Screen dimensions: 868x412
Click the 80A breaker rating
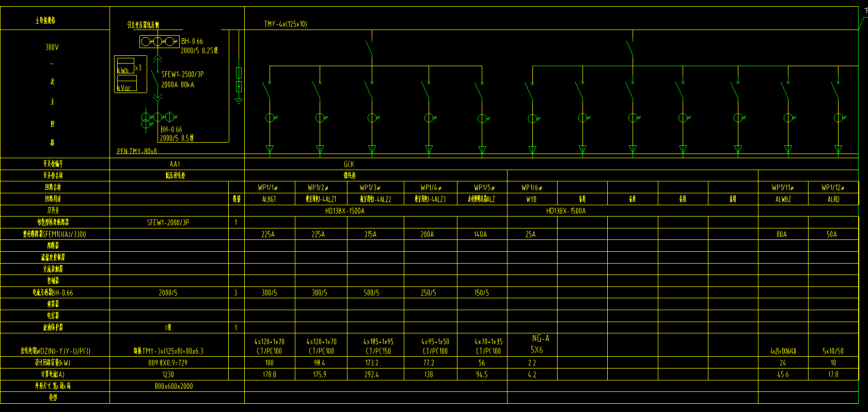(x=782, y=234)
